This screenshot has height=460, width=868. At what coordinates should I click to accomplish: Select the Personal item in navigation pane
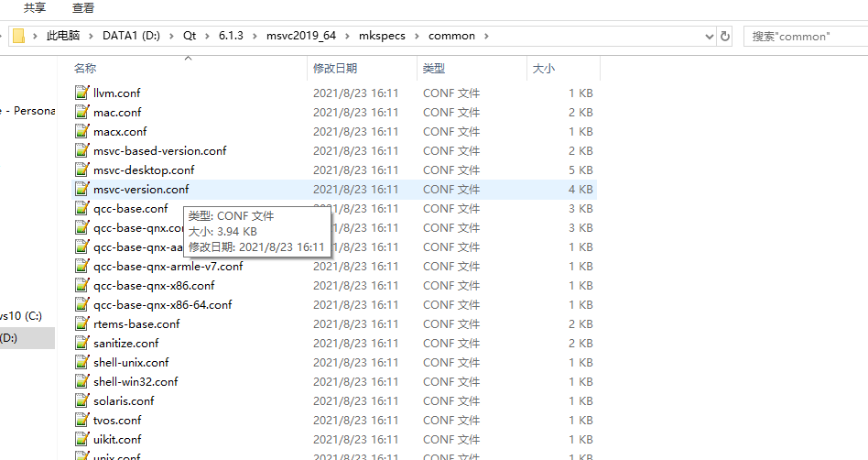27,111
